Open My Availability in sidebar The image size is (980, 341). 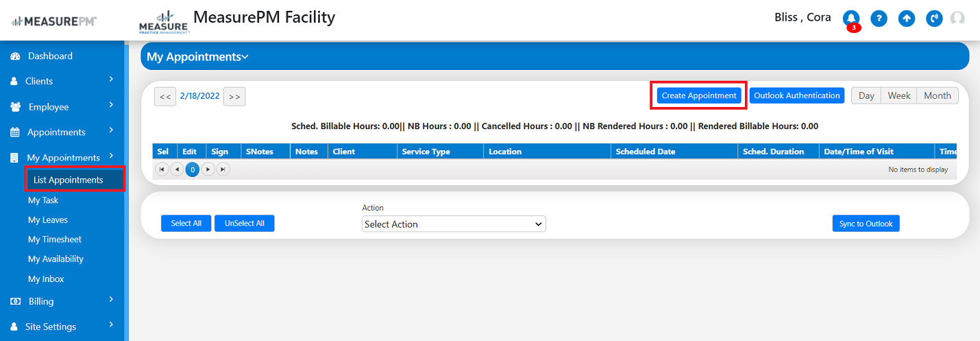tap(56, 259)
